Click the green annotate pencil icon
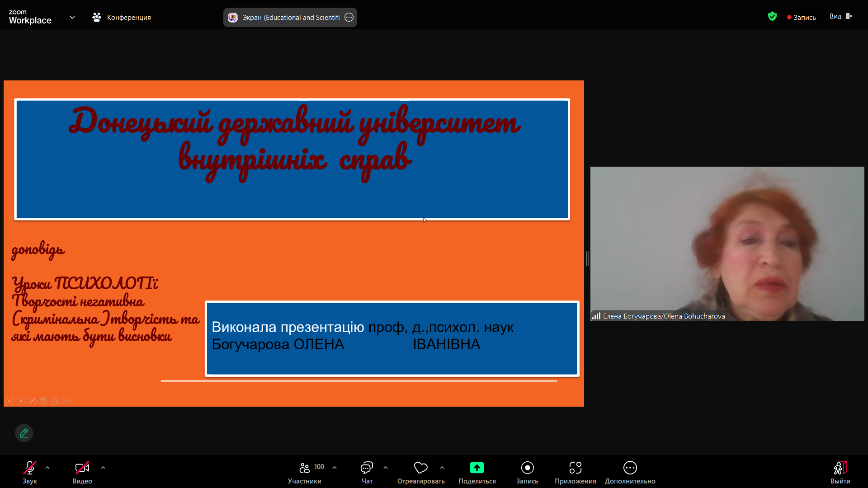The height and width of the screenshot is (488, 868). coord(24,433)
